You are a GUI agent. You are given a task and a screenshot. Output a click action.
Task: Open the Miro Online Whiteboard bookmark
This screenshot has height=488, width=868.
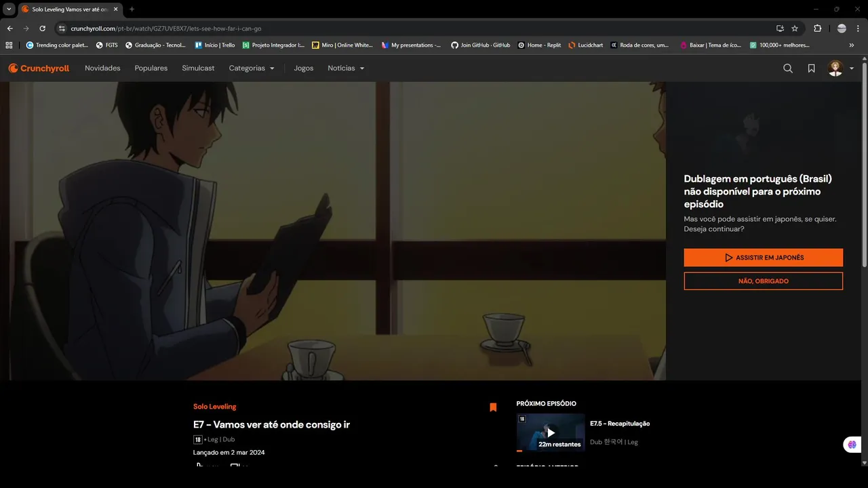342,45
